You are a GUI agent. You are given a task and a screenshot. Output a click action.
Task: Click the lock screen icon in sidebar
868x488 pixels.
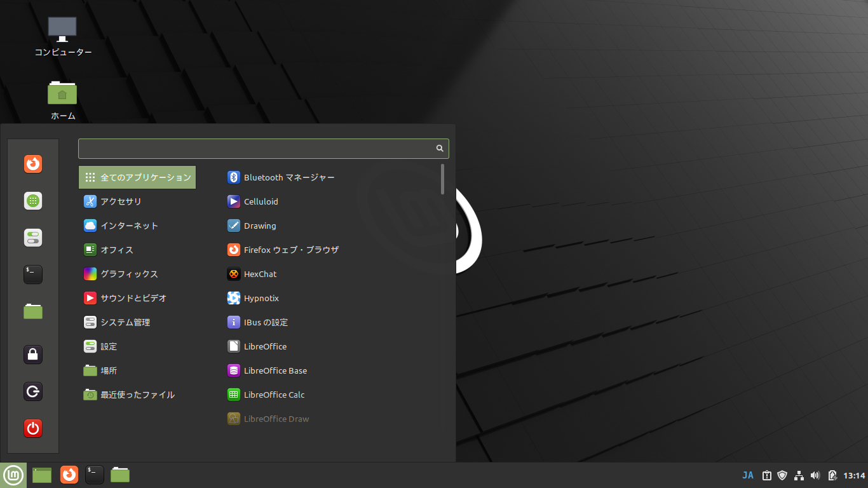(33, 355)
